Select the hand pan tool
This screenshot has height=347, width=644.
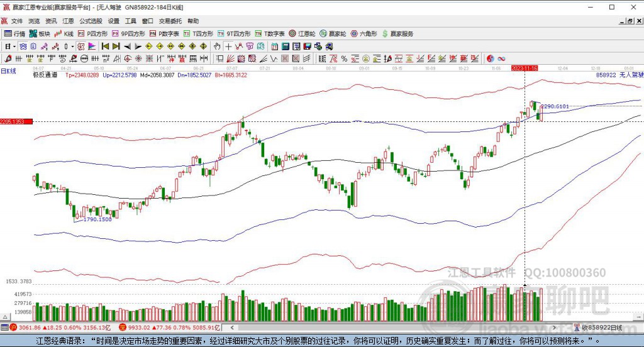click(x=217, y=47)
